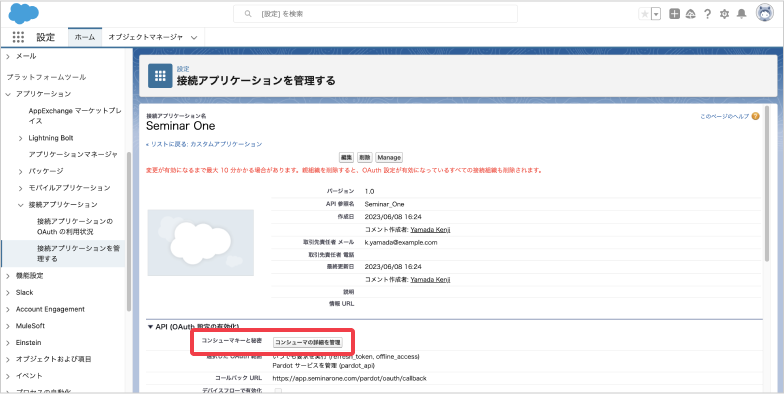The width and height of the screenshot is (784, 394).
Task: Click Yamada Kenji link under 最終更新日
Action: pyautogui.click(x=430, y=280)
